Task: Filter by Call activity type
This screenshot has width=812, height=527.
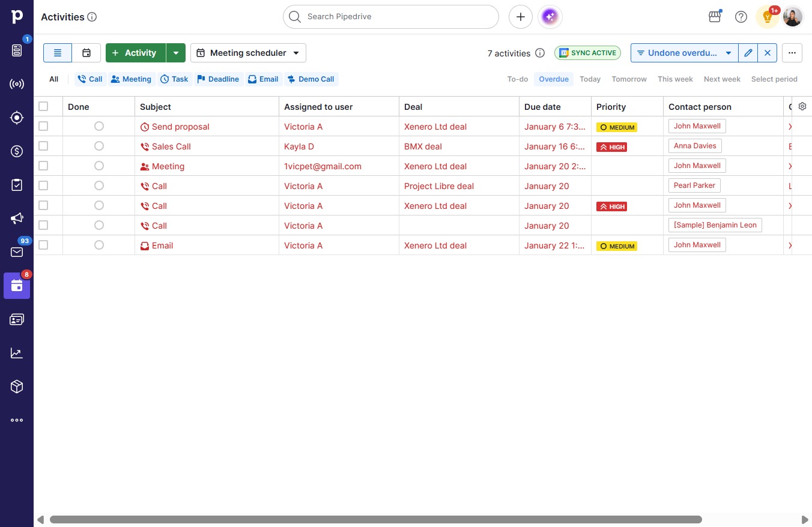Action: 89,79
